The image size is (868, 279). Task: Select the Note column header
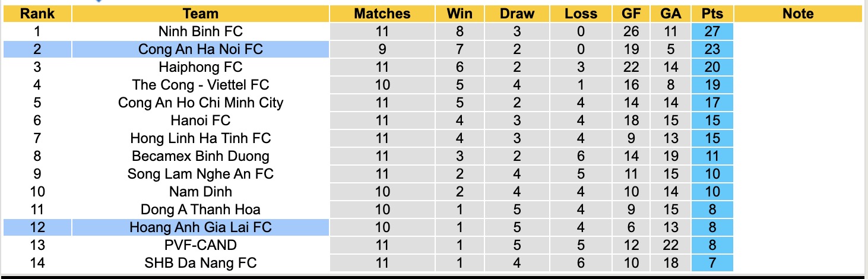click(x=797, y=14)
